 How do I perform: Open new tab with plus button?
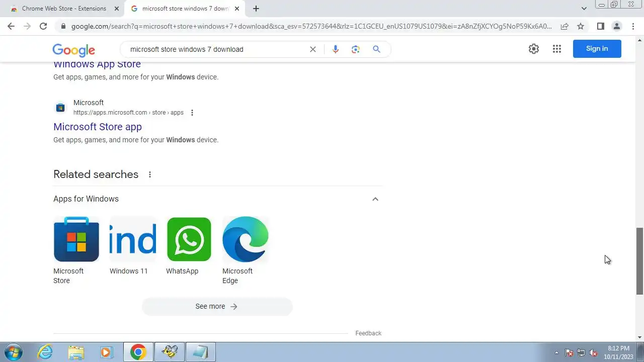pos(256,9)
